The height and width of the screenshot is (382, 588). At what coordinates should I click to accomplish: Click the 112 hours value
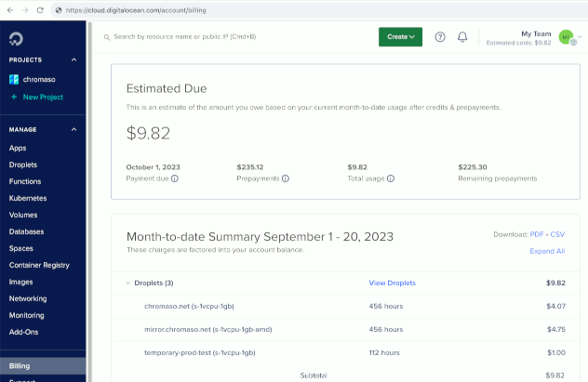(x=384, y=353)
